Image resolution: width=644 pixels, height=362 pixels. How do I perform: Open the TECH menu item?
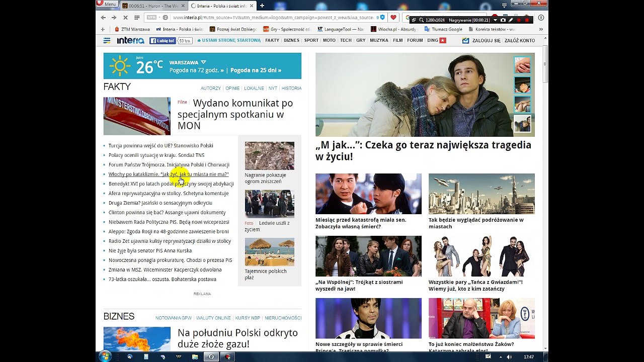(346, 40)
